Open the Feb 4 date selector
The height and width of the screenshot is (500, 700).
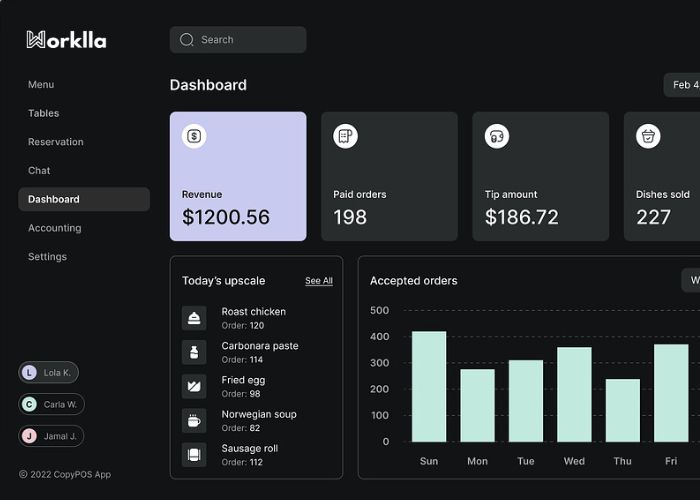682,85
